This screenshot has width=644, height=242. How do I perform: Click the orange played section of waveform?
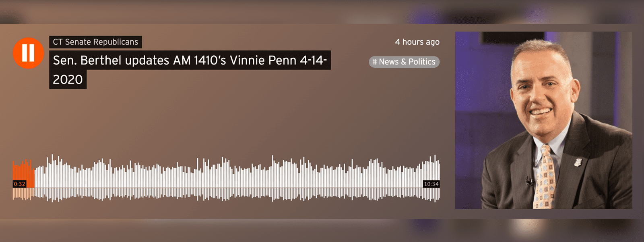23,173
